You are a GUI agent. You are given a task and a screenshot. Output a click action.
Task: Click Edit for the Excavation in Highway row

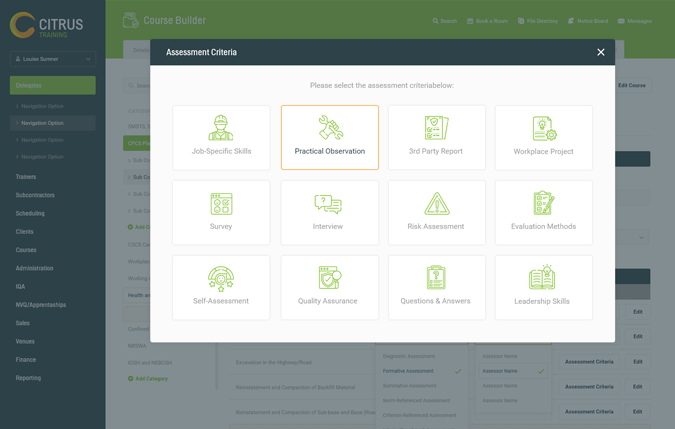point(638,362)
